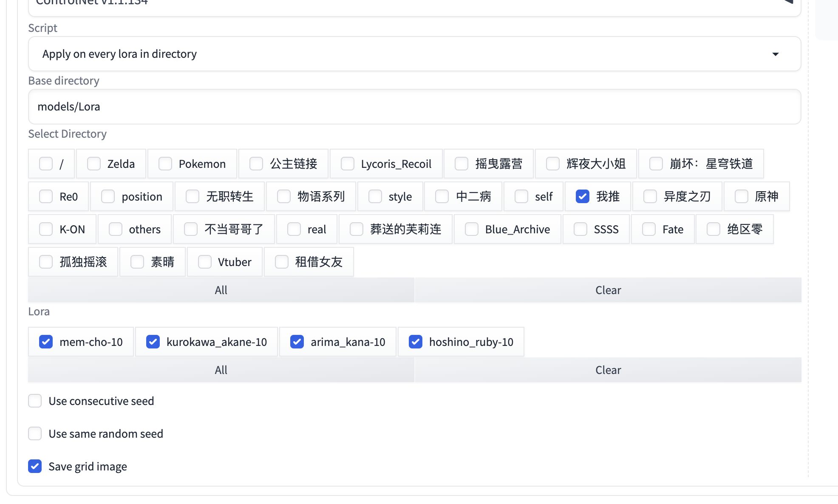This screenshot has width=838, height=504.
Task: Click Clear button under Lora
Action: pos(608,370)
